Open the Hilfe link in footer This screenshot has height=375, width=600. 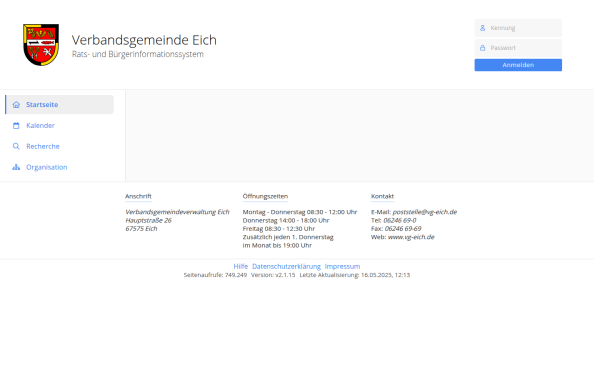click(x=241, y=266)
